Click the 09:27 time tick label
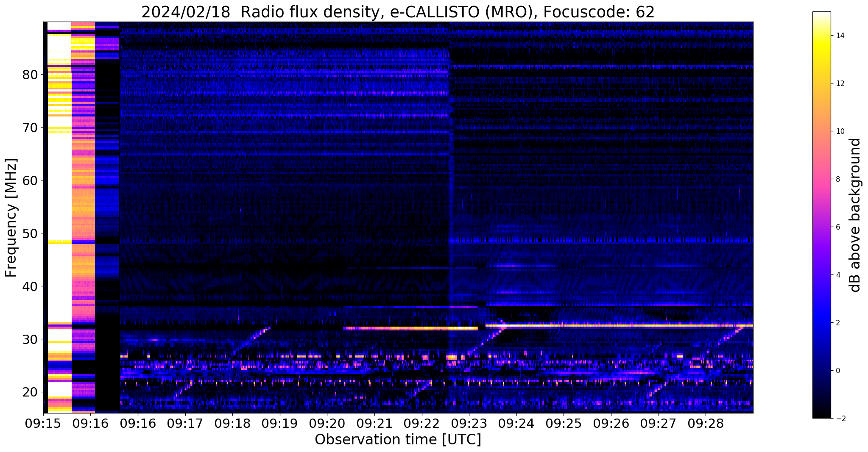This screenshot has height=452, width=868. 658,423
